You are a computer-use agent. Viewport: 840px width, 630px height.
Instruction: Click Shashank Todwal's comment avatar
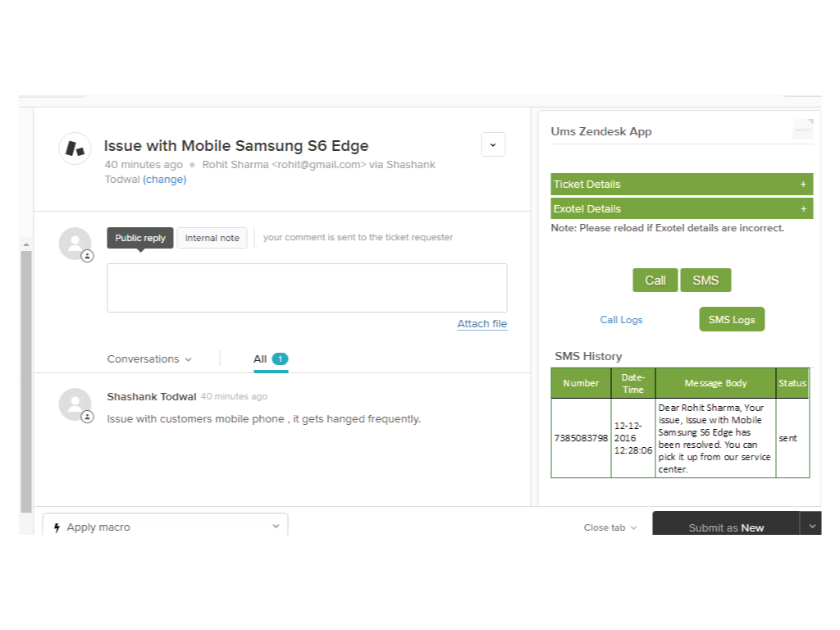75,404
